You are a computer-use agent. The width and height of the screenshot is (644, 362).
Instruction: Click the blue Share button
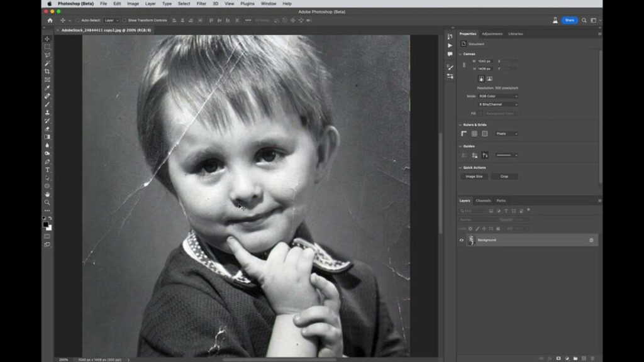[570, 20]
